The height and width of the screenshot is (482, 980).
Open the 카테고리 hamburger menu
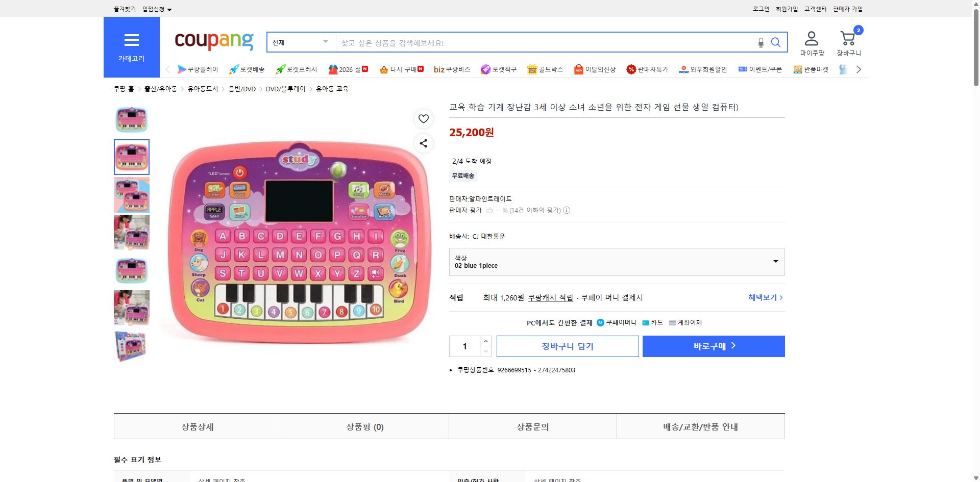point(131,41)
